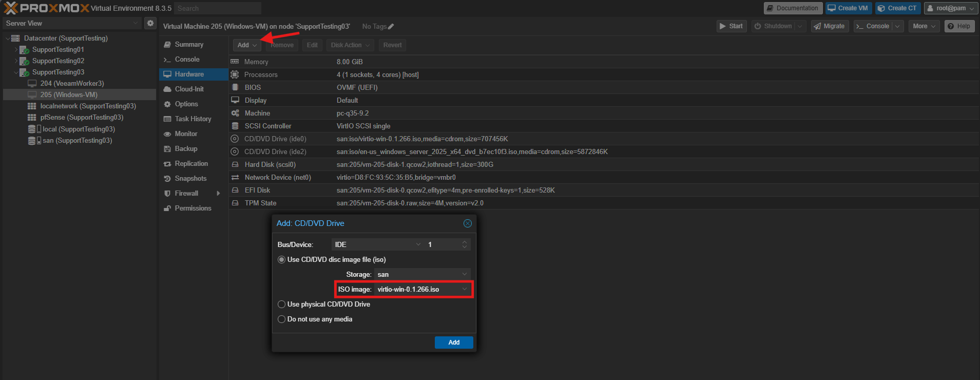Click the pencil icon to edit tags
The image size is (980, 380).
pyautogui.click(x=391, y=27)
